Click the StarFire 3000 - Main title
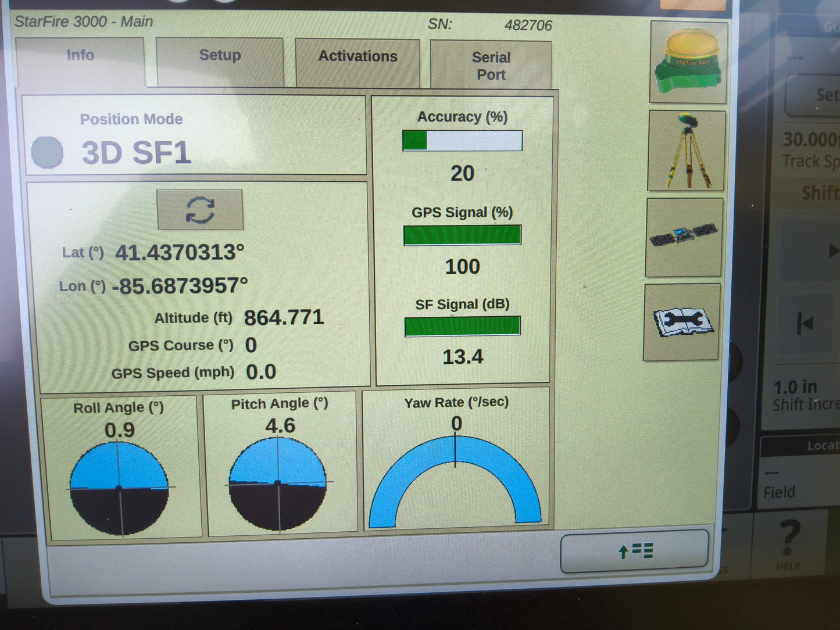This screenshot has height=630, width=840. point(84,22)
